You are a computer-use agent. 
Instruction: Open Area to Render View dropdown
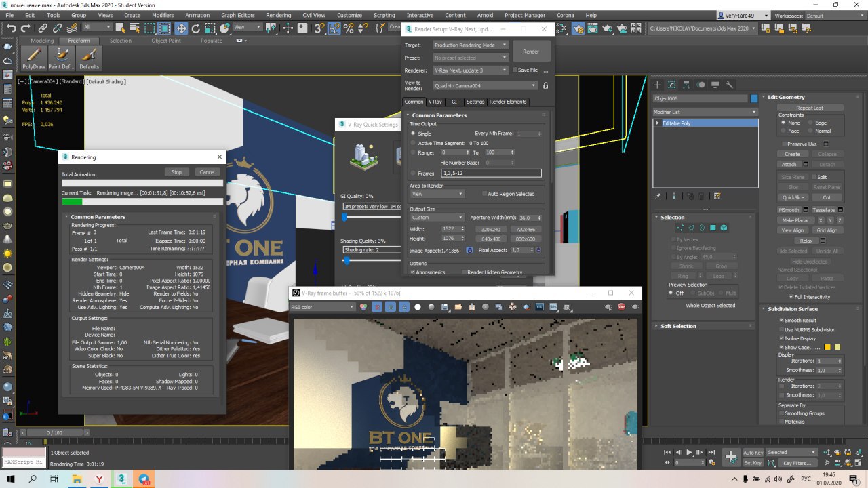pos(437,194)
